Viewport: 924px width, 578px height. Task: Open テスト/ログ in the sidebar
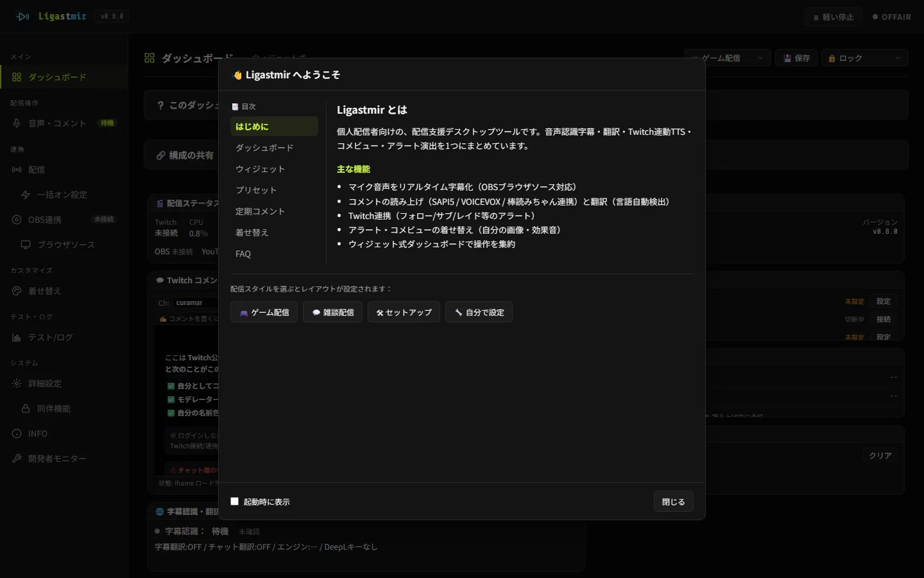coord(64,337)
